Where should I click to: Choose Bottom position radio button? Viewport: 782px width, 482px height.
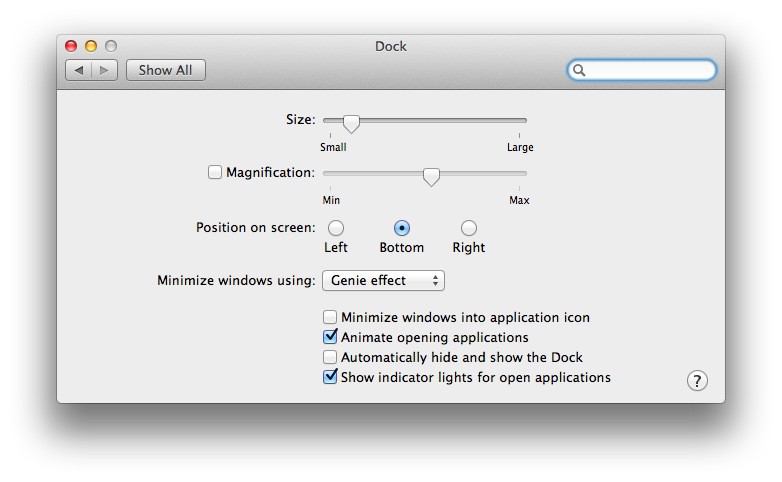pos(402,228)
